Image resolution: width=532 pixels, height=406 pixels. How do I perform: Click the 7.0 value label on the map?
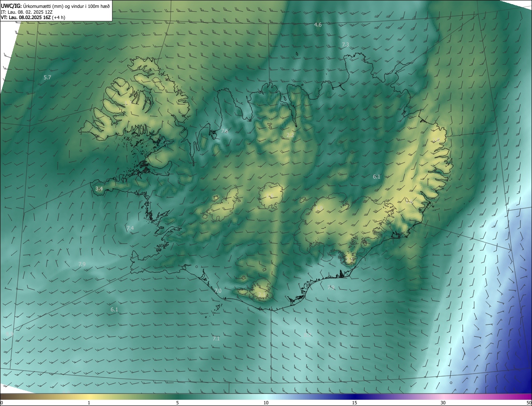(218, 291)
